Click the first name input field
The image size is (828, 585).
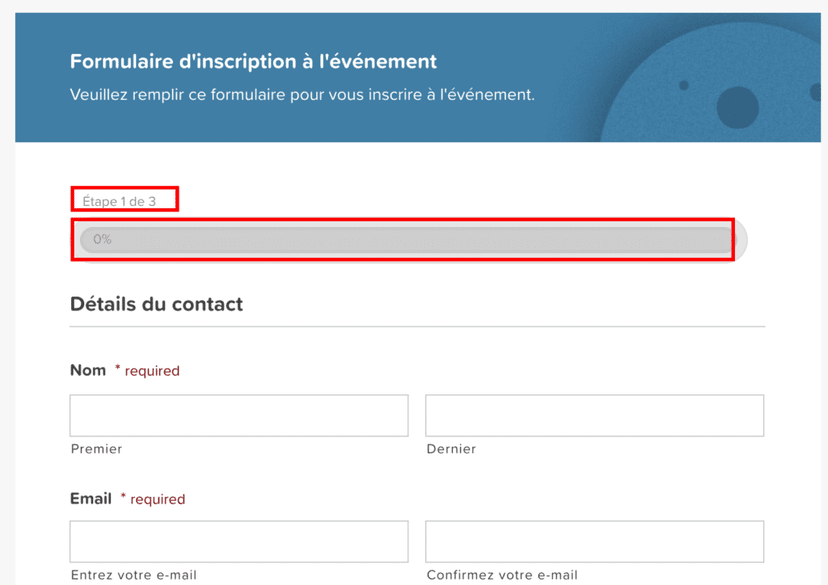click(239, 415)
